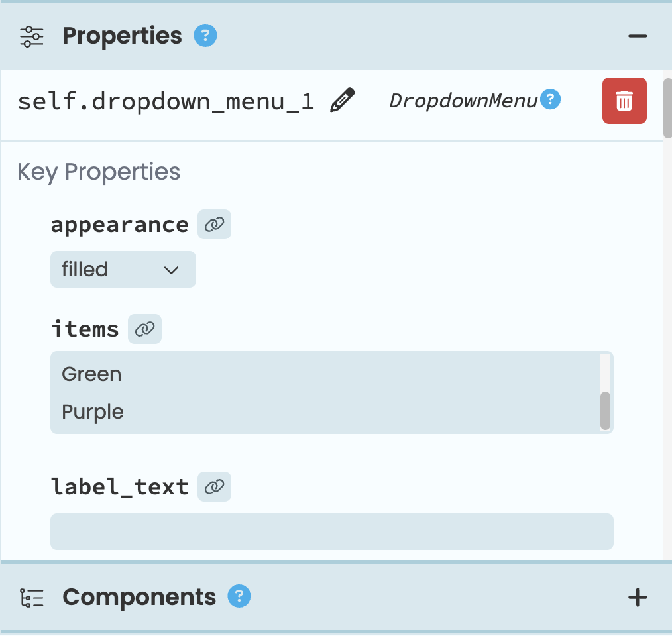The height and width of the screenshot is (636, 672).
Task: Toggle data binding for label_text property
Action: (x=214, y=486)
